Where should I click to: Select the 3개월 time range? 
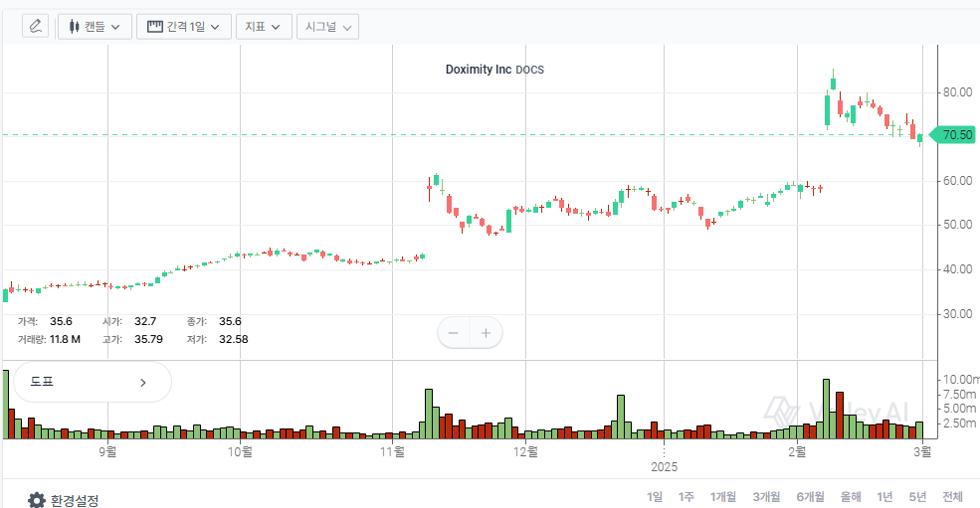click(766, 497)
